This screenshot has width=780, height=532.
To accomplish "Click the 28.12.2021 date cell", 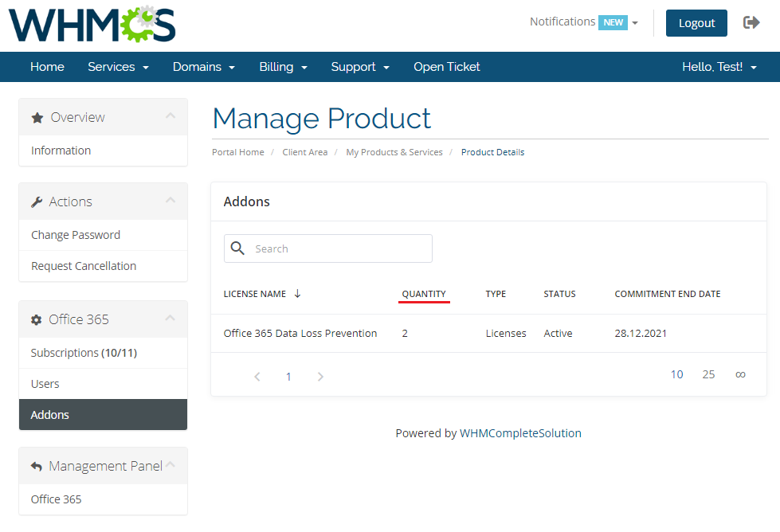I will [641, 333].
